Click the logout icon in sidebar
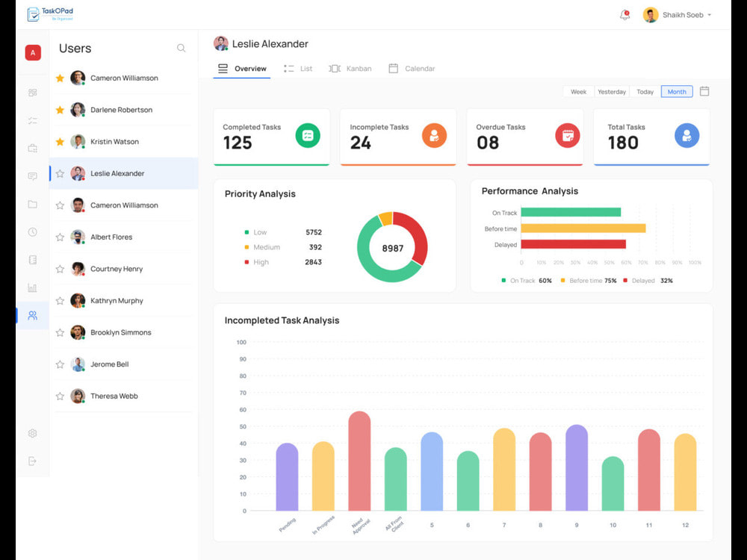This screenshot has width=747, height=560. (x=32, y=461)
